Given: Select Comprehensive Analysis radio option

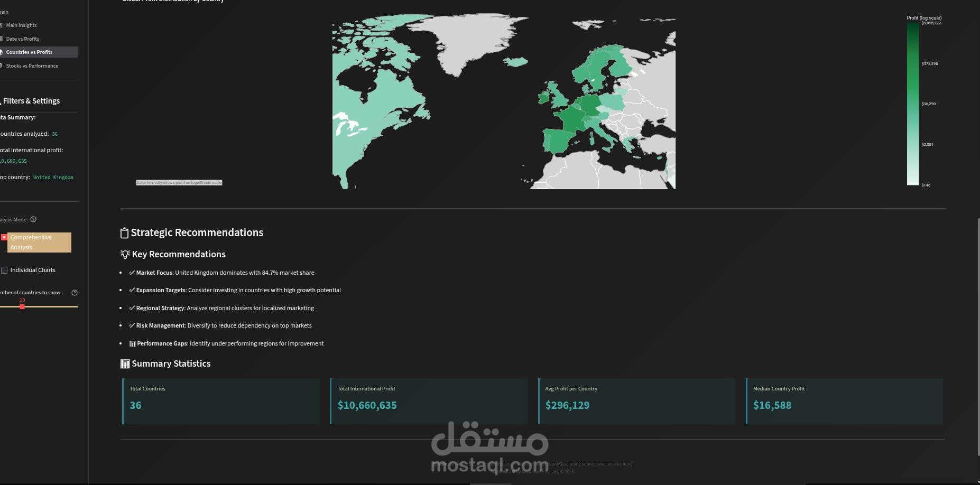Looking at the screenshot, I should pos(4,237).
